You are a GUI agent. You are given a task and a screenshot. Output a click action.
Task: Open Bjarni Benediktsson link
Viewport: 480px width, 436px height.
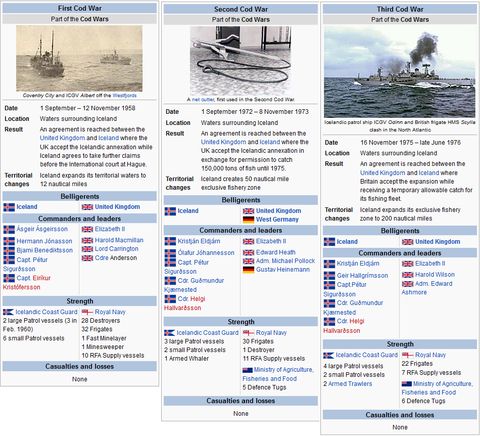pos(45,250)
